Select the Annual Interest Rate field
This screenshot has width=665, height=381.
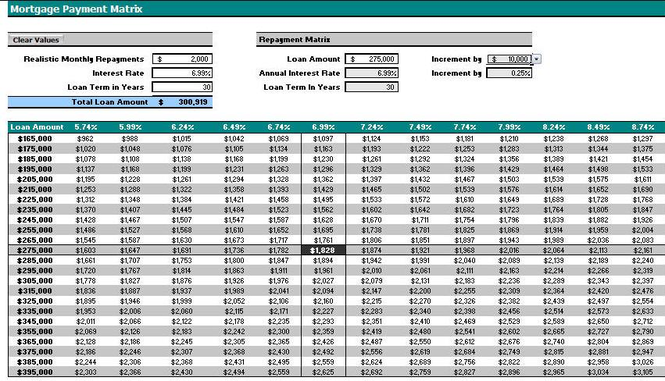coord(372,73)
